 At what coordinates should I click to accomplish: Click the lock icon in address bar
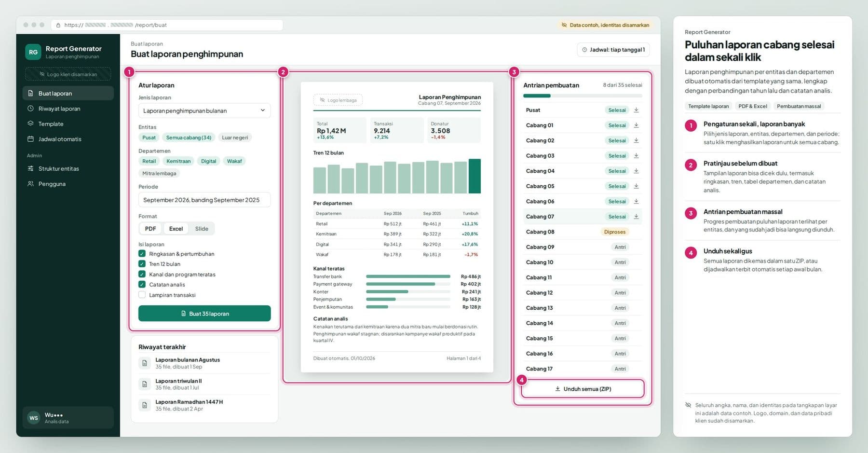[58, 25]
